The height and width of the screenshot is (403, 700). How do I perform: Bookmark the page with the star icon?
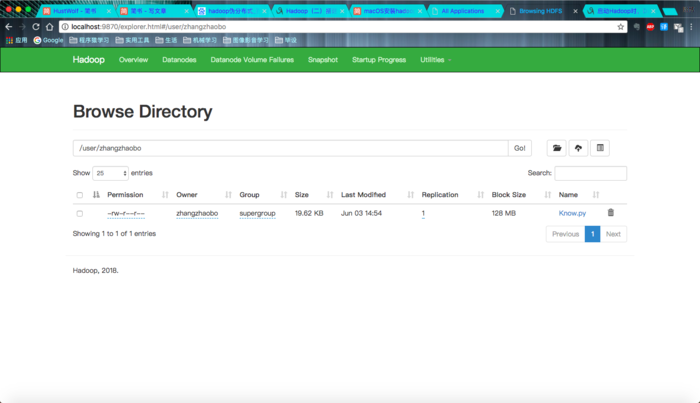click(621, 27)
